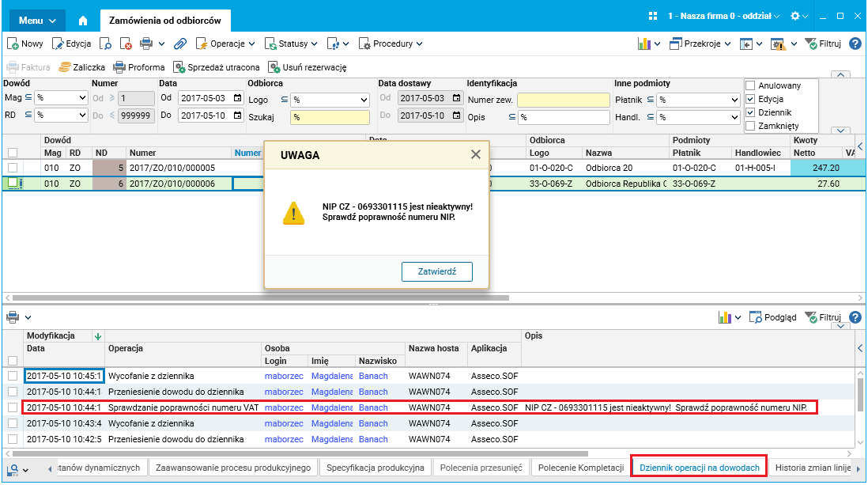
Task: Confirm the warning with Zatwierdź
Action: point(437,271)
